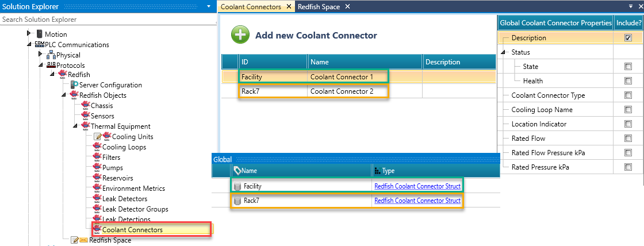Screen dimensions: 644x246
Task: Click the Facility variable icon in Global
Action: (236, 186)
